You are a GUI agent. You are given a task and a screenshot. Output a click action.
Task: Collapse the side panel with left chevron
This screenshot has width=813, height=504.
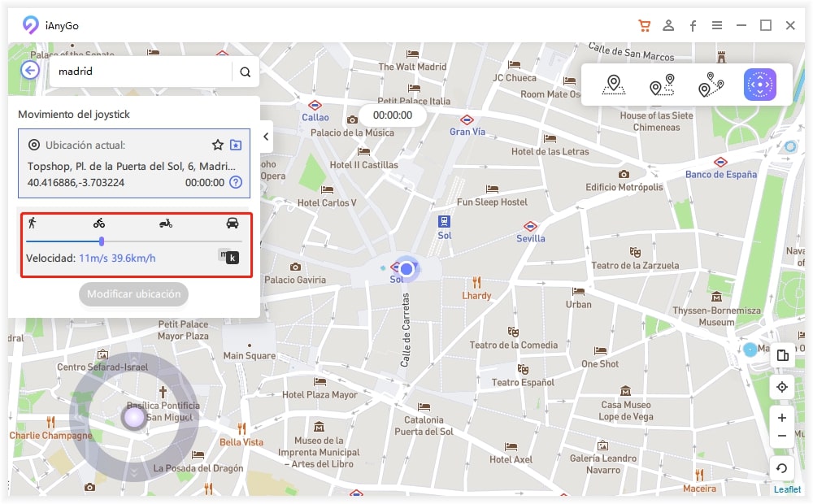[x=266, y=137]
